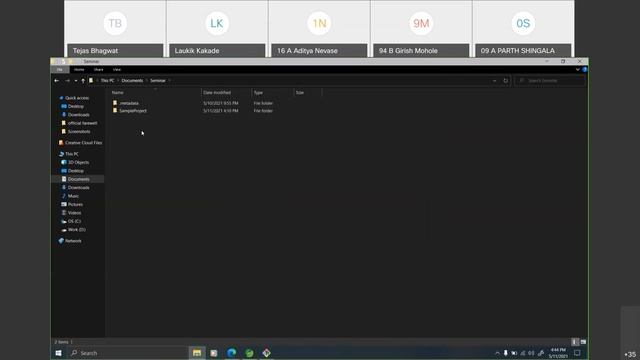The image size is (640, 360).
Task: Open Desktop under This PC
Action: point(76,171)
